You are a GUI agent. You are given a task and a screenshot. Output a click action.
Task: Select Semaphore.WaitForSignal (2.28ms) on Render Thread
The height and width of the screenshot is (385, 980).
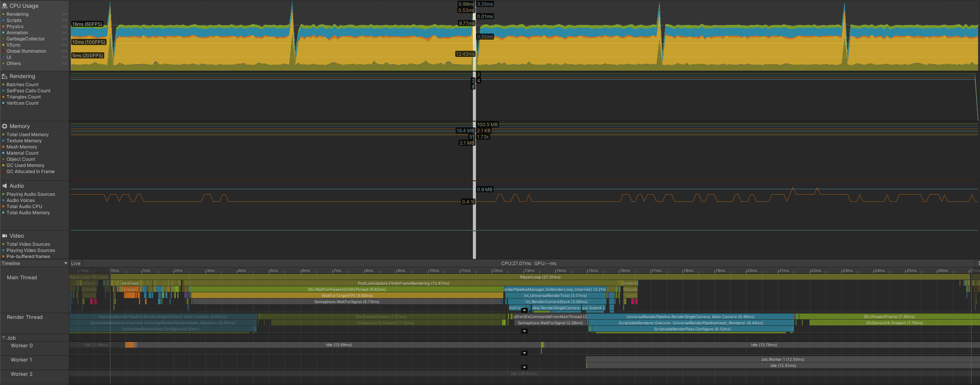click(550, 323)
